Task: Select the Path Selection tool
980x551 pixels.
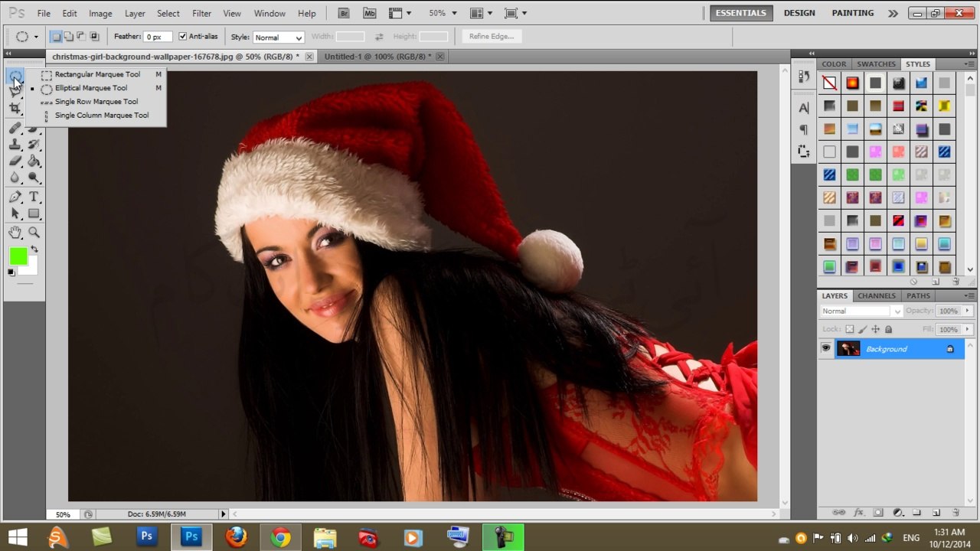Action: [15, 214]
